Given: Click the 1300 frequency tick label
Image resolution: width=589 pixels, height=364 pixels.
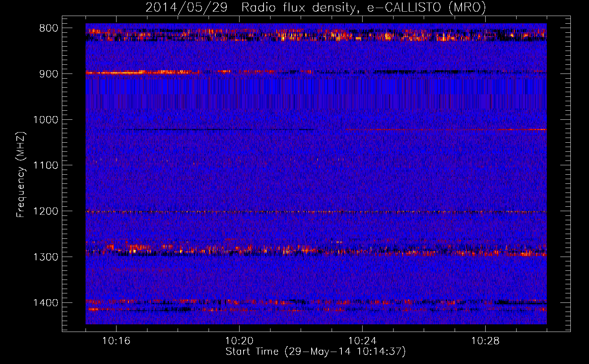Looking at the screenshot, I should tap(46, 257).
